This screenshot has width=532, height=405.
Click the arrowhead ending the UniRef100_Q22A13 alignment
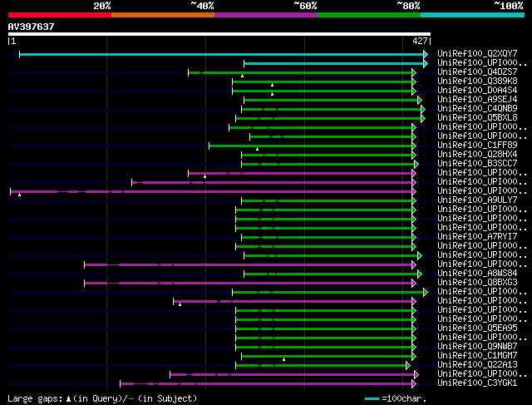click(408, 366)
